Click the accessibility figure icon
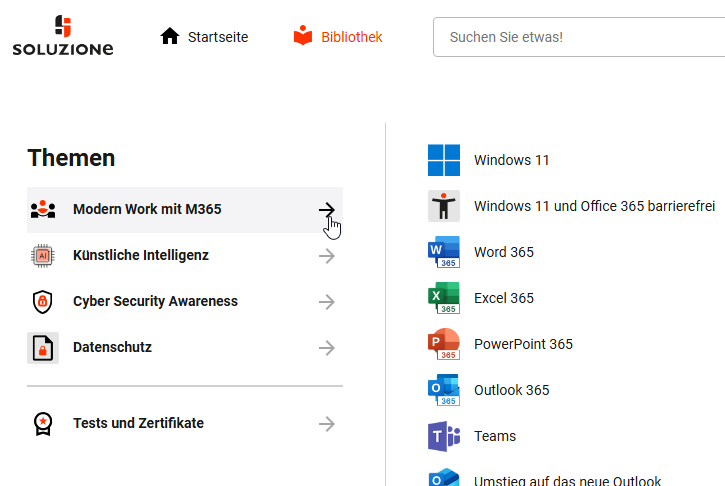This screenshot has height=486, width=725. point(444,206)
